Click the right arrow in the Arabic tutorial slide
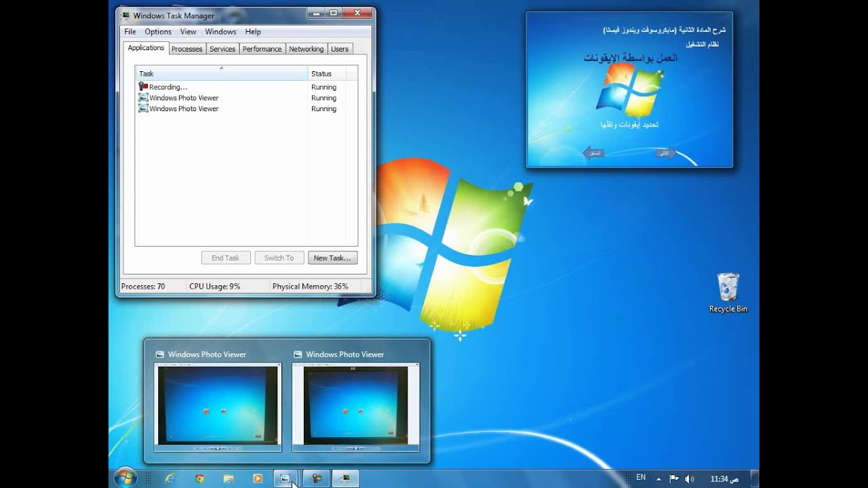The width and height of the screenshot is (868, 488). [666, 153]
